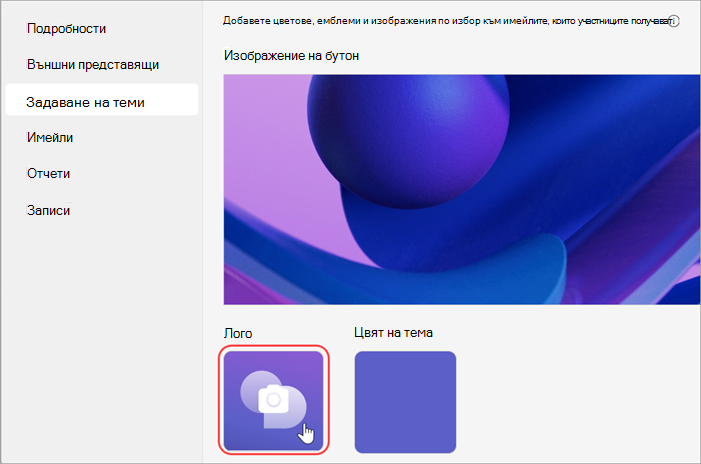
Task: Go to Външни представящи
Action: point(93,65)
